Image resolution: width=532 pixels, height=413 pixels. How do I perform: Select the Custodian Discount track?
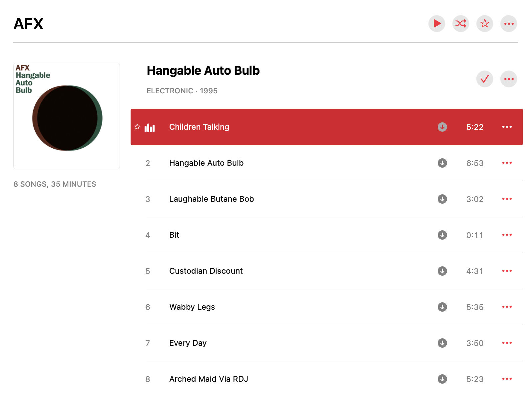pyautogui.click(x=206, y=271)
